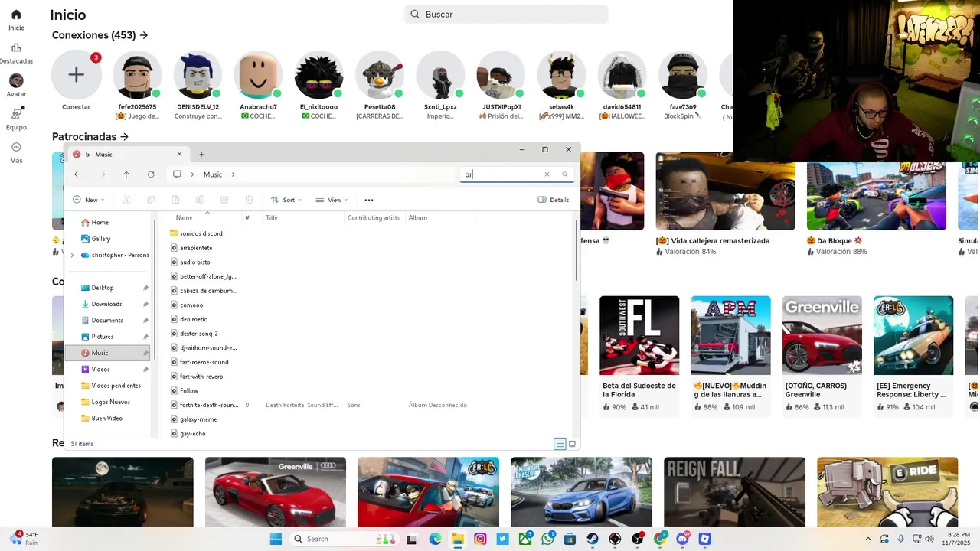
Task: Open the New dropdown in File Explorer
Action: coord(89,200)
